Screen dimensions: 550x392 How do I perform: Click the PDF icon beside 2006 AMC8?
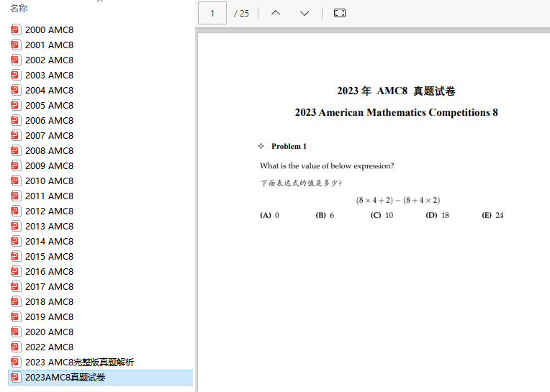(15, 120)
